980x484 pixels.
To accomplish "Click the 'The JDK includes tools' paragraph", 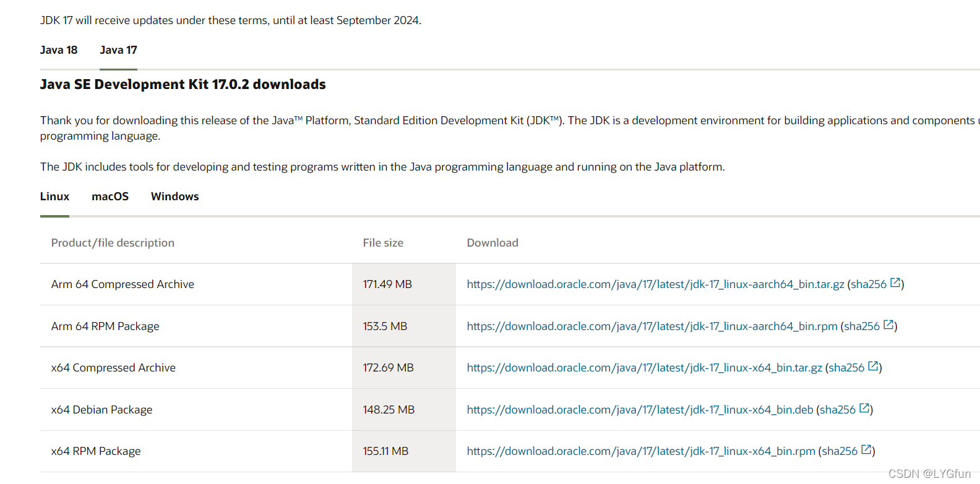I will pyautogui.click(x=382, y=167).
